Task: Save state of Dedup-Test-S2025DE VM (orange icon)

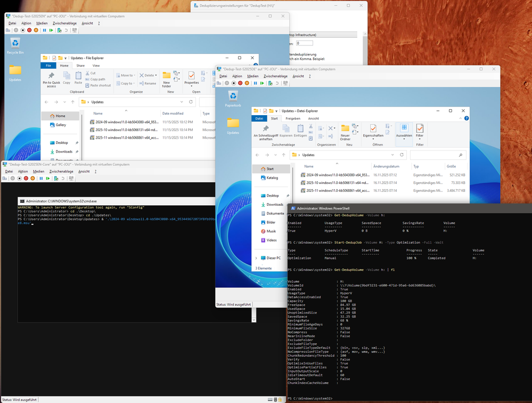Action: click(x=247, y=83)
